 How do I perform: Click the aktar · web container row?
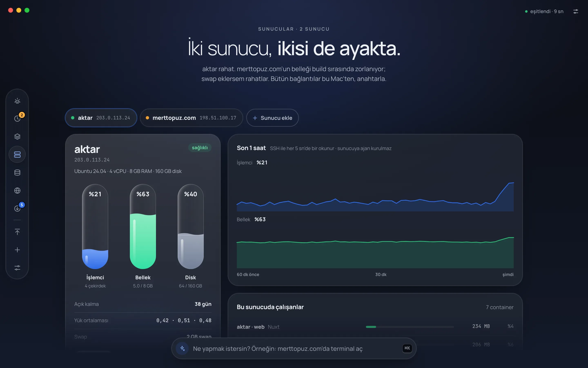pyautogui.click(x=375, y=327)
